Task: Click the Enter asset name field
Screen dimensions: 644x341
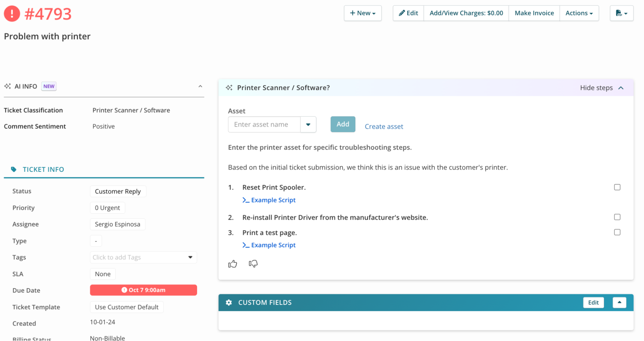Action: (264, 124)
